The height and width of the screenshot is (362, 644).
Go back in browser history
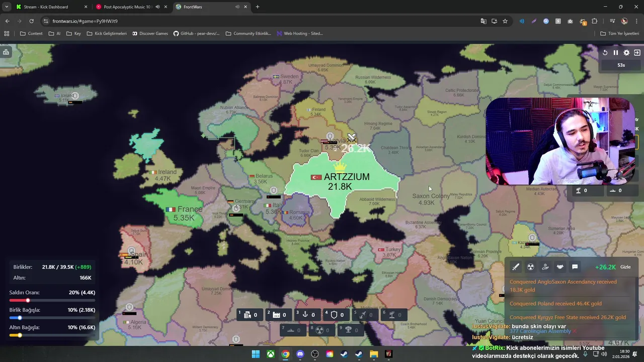click(7, 21)
